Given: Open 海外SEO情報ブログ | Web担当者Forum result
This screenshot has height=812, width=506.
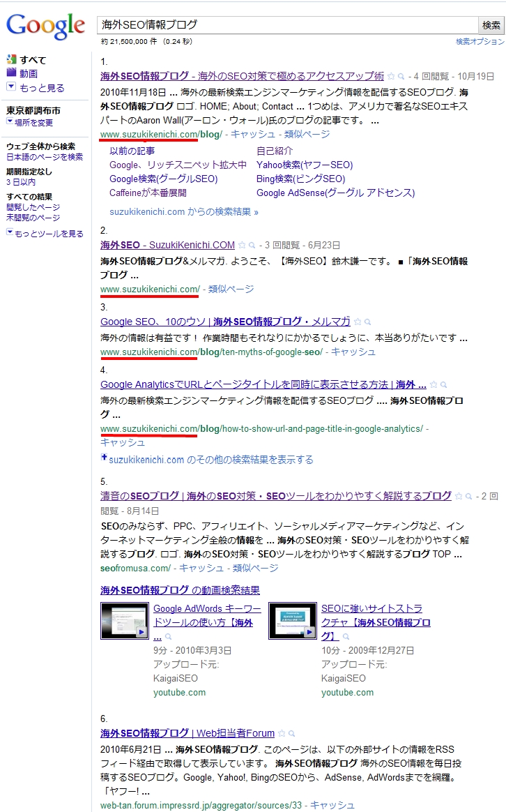Looking at the screenshot, I should (x=187, y=733).
